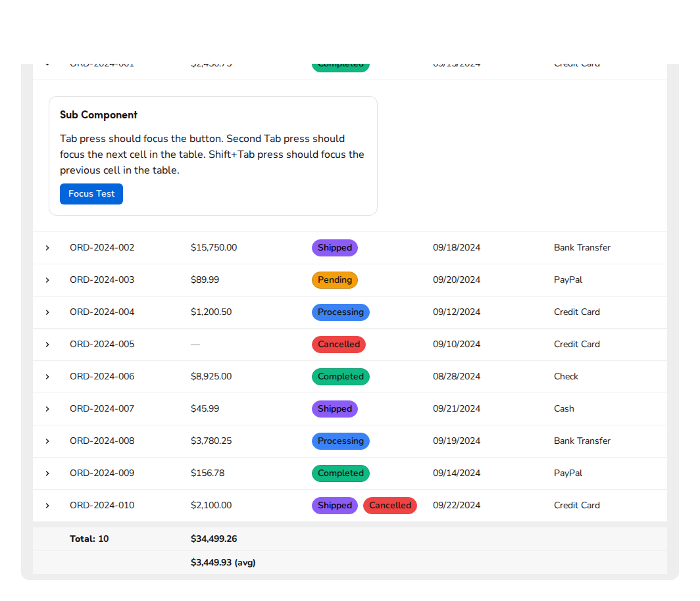Click the Completed badge on ORD-2024-006
This screenshot has width=700, height=601.
(x=340, y=376)
